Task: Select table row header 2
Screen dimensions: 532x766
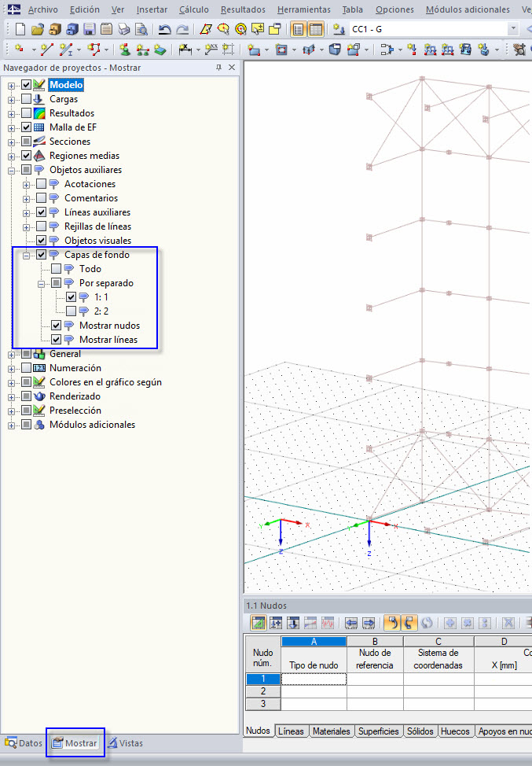Action: click(x=263, y=691)
